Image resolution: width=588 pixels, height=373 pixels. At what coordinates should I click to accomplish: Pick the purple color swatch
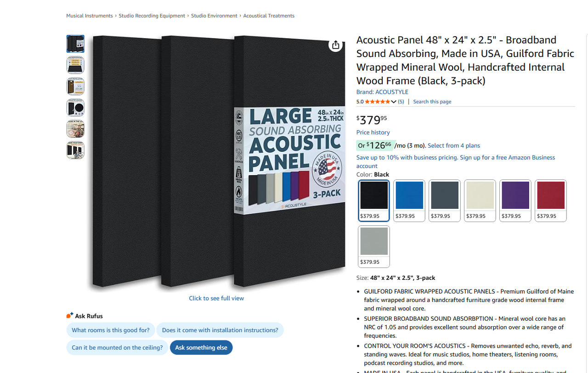(515, 200)
